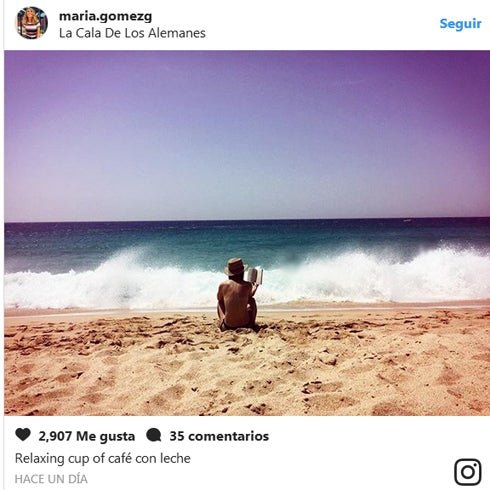View the 35 comentarios link
Image resolution: width=490 pixels, height=490 pixels.
(x=219, y=436)
